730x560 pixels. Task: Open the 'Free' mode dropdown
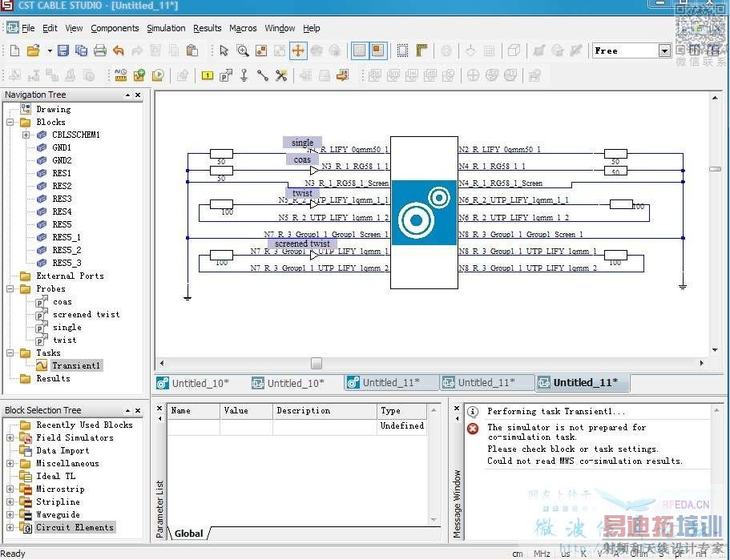click(663, 50)
